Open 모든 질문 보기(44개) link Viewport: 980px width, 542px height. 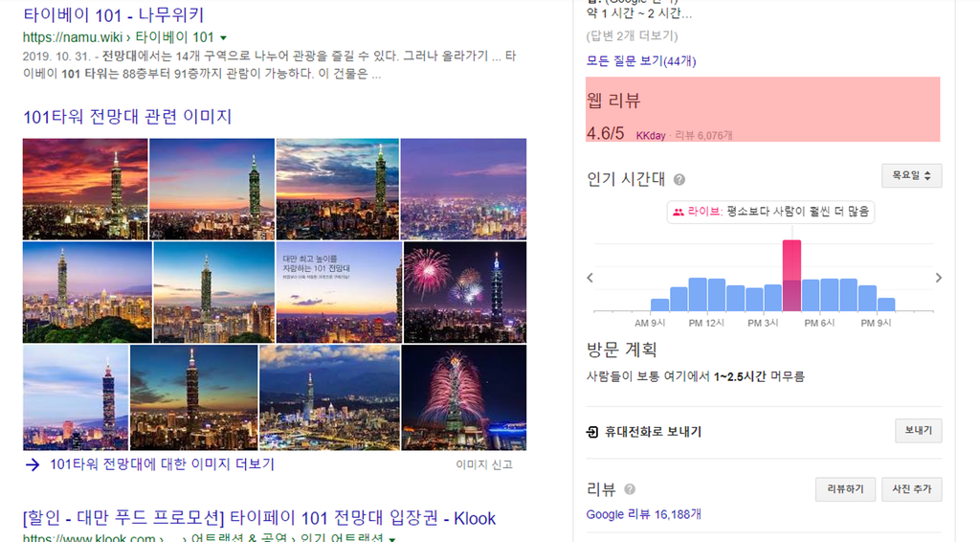click(x=640, y=61)
